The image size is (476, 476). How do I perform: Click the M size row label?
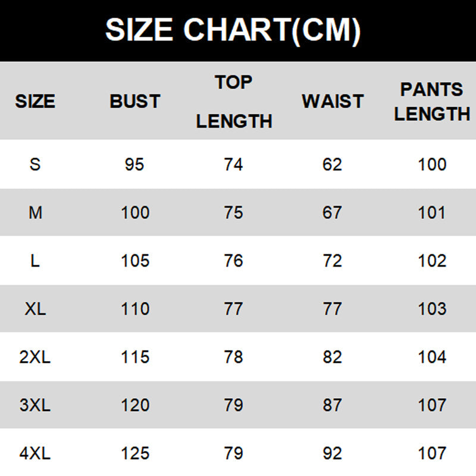click(x=35, y=212)
